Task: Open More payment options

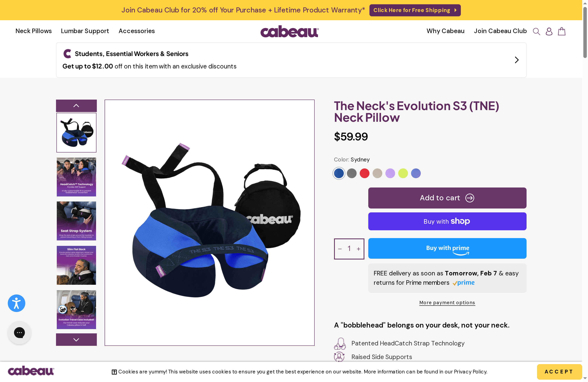Action: [447, 302]
